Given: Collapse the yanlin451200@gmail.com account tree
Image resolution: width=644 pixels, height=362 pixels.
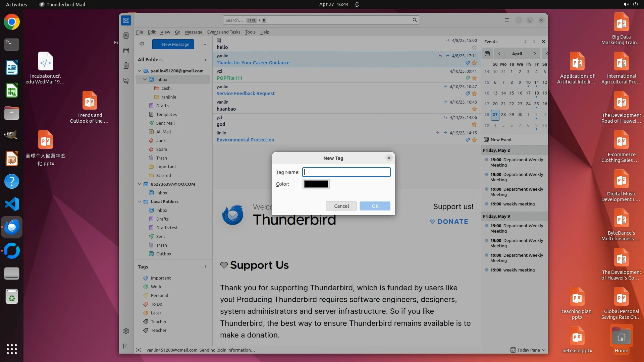Looking at the screenshot, I should (140, 71).
